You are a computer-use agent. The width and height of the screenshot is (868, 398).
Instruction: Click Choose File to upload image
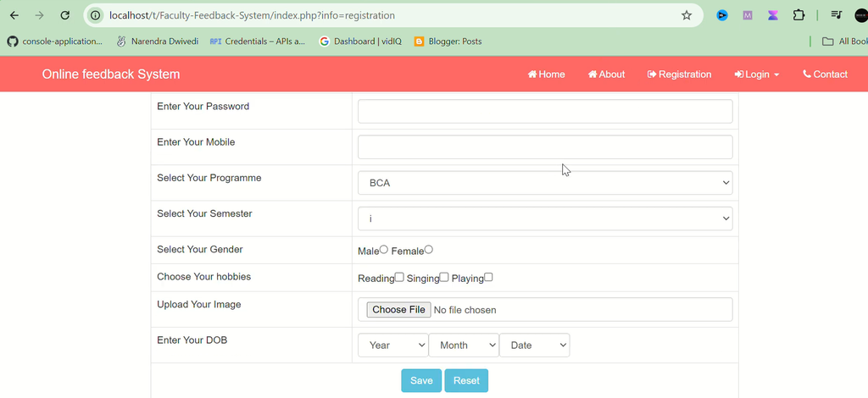(398, 310)
